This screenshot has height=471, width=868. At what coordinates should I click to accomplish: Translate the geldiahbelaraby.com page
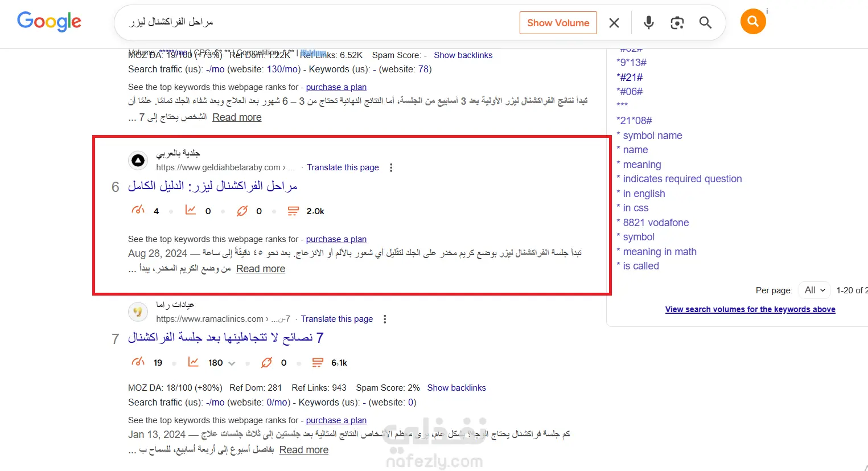click(343, 167)
